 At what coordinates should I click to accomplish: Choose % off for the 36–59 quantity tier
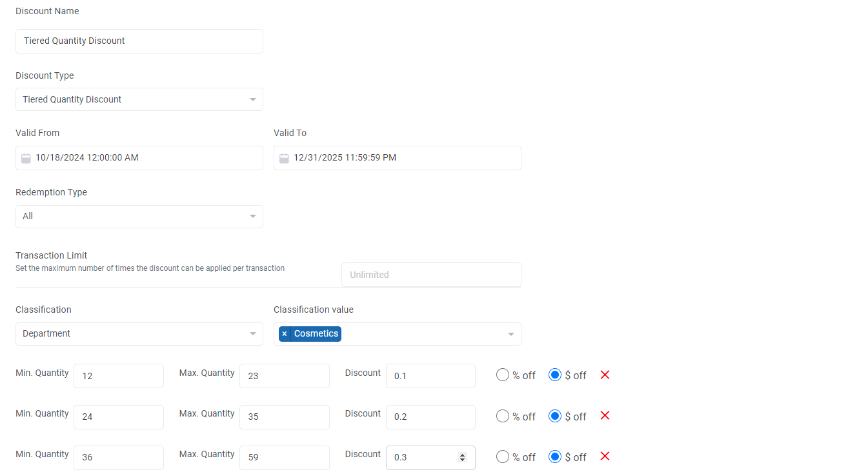pos(503,457)
